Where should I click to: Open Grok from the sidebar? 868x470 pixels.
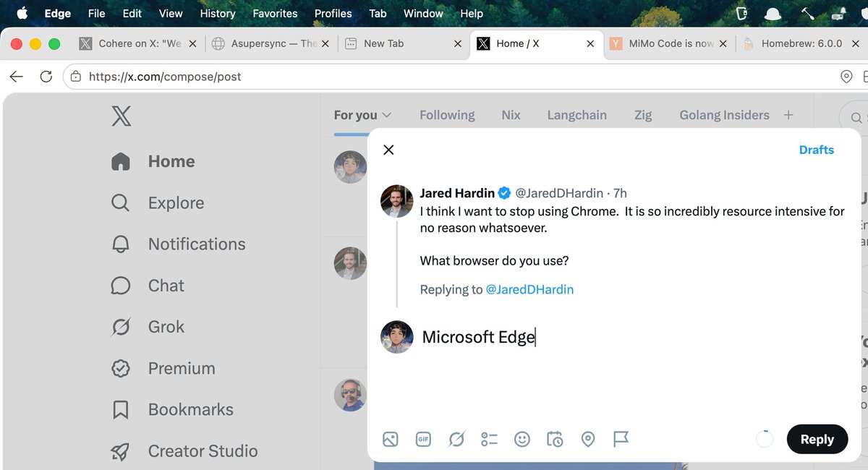click(148, 327)
